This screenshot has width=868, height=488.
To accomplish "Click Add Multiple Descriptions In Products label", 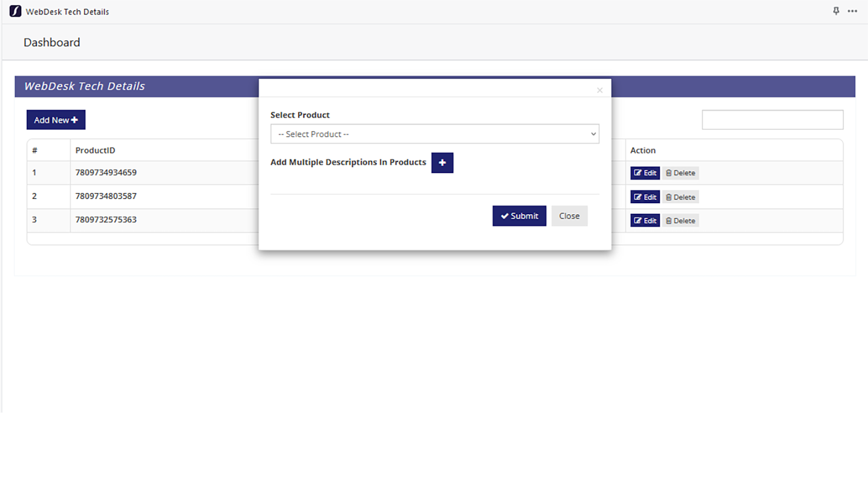I will [348, 162].
